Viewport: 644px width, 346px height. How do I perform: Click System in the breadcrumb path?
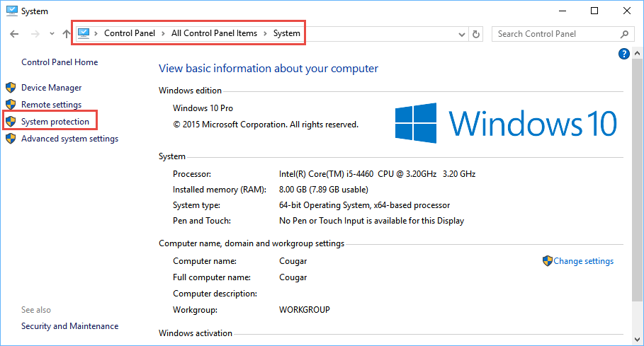click(x=287, y=33)
